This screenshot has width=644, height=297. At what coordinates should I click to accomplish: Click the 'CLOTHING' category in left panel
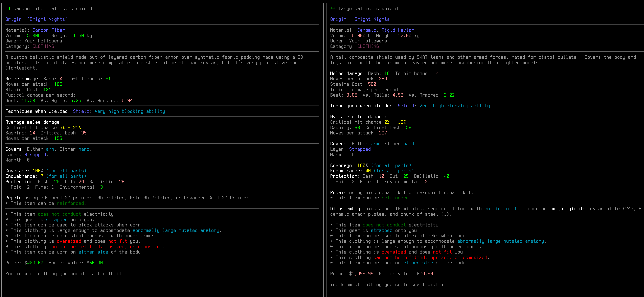click(x=43, y=46)
